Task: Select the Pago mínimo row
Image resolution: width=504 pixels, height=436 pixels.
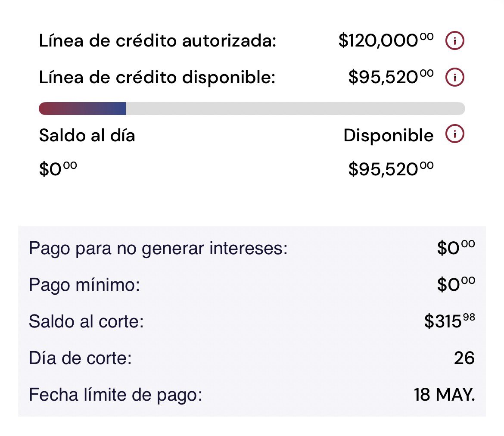Action: click(252, 285)
